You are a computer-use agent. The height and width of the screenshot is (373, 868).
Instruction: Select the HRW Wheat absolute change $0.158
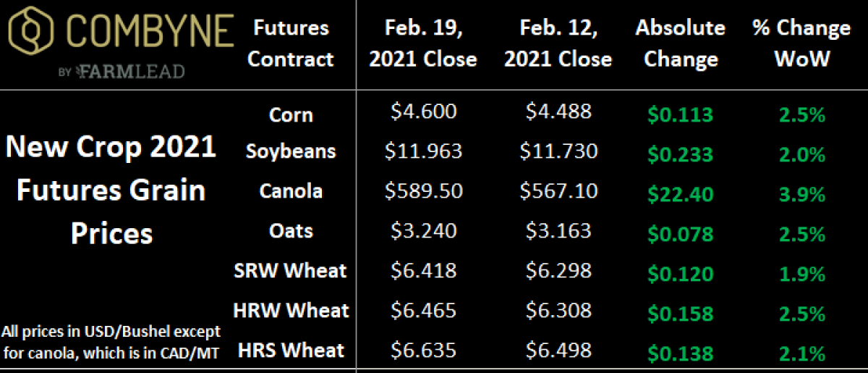coord(680,315)
